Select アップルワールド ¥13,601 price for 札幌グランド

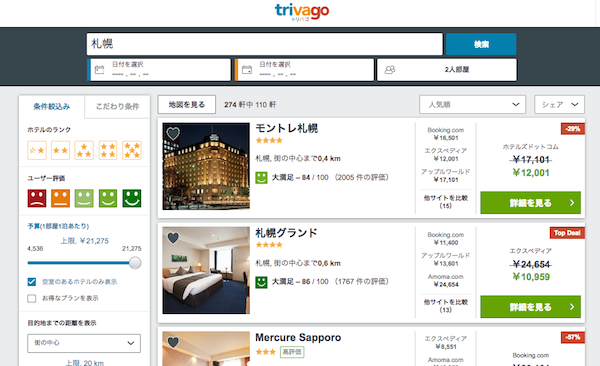point(445,259)
